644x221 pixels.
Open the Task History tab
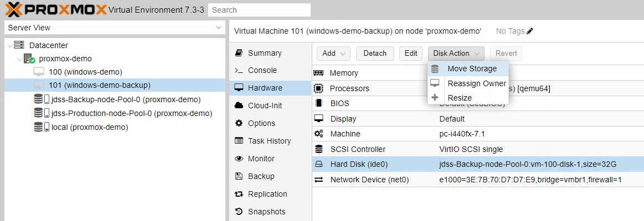270,141
